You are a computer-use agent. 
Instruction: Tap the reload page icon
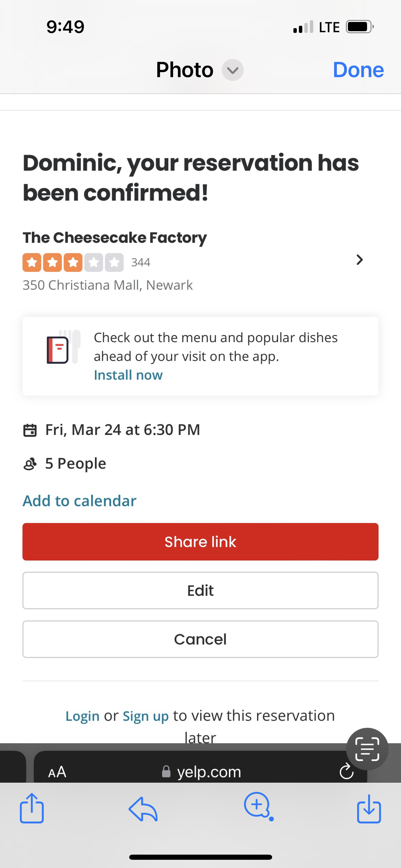(346, 771)
